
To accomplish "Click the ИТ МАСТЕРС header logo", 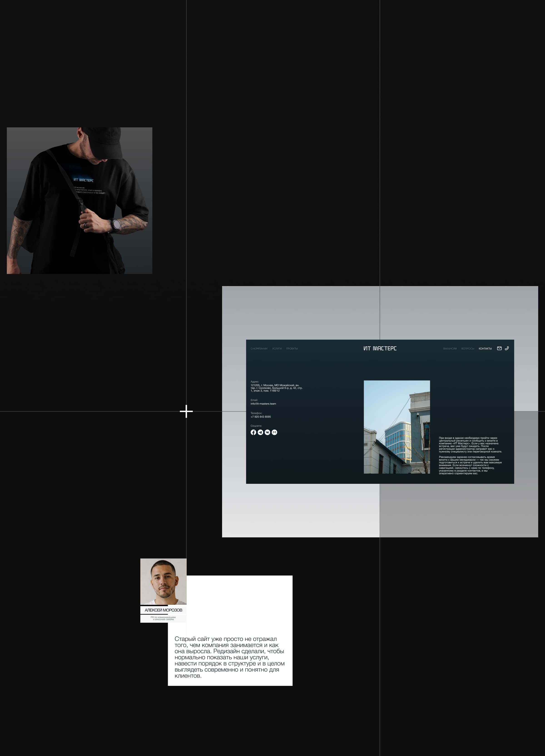I will click(380, 348).
